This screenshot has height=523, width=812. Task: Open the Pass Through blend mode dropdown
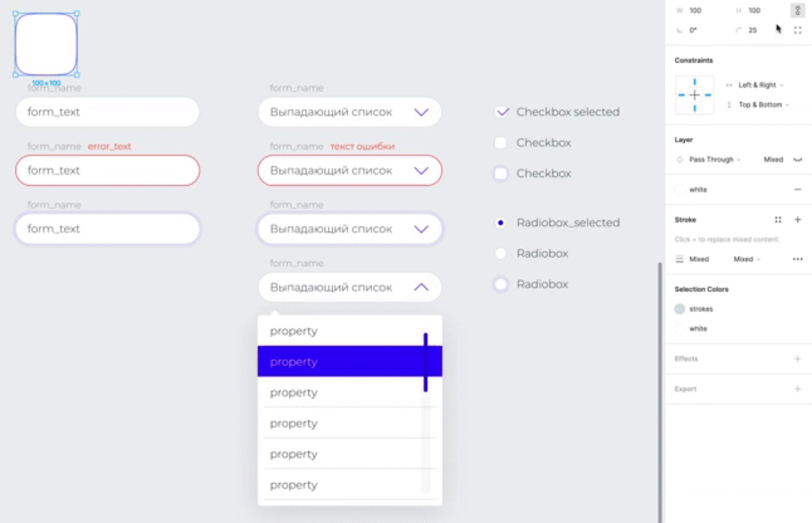[715, 159]
